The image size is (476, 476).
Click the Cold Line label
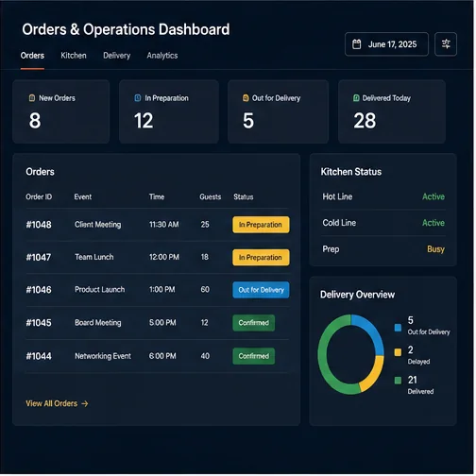340,224
